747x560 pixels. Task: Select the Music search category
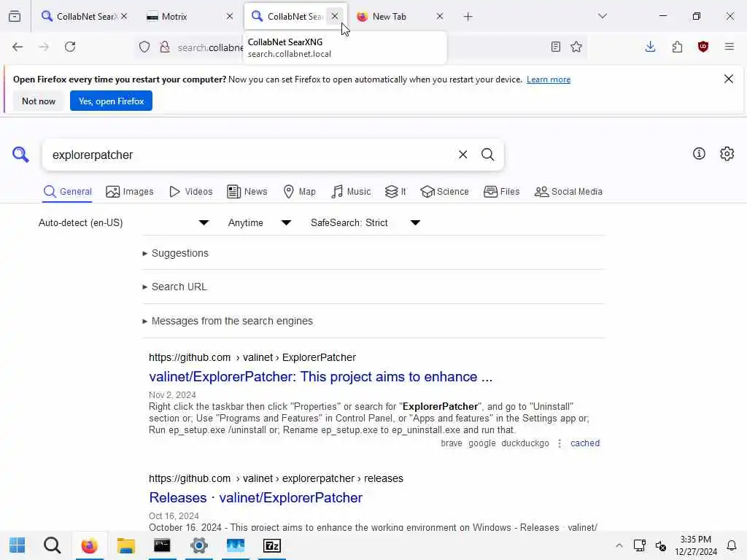point(351,192)
